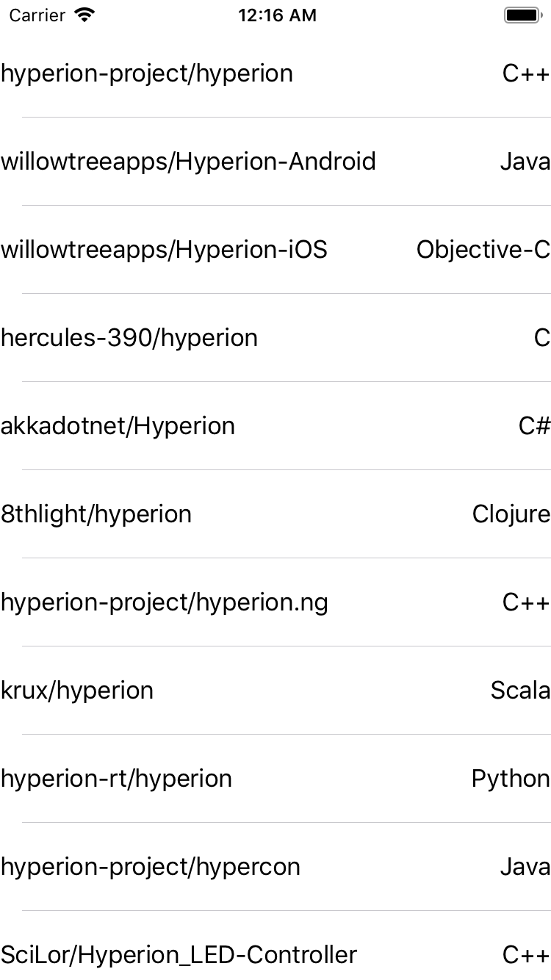Tap the Python label for hyperion-rt/hyperion
This screenshot has height=980, width=551.
tap(511, 778)
